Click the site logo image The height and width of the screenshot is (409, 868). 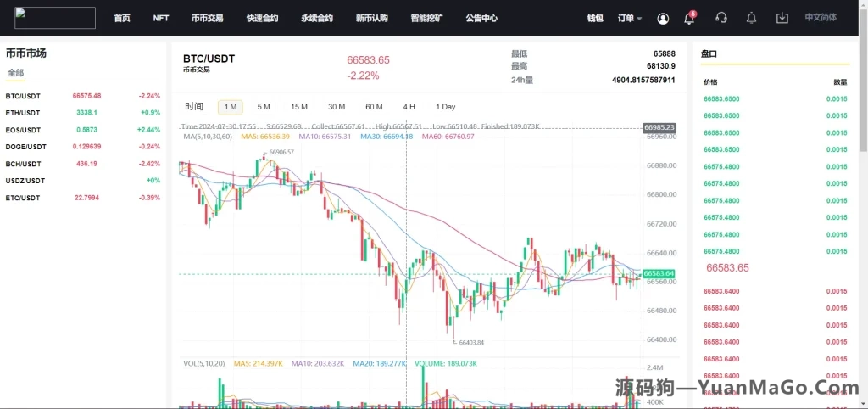[x=55, y=18]
